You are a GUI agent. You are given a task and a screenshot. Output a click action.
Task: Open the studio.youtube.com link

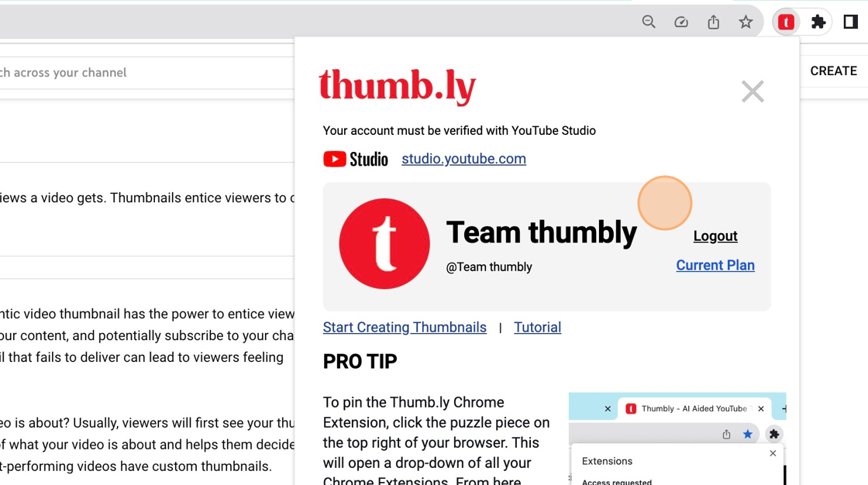coord(464,159)
